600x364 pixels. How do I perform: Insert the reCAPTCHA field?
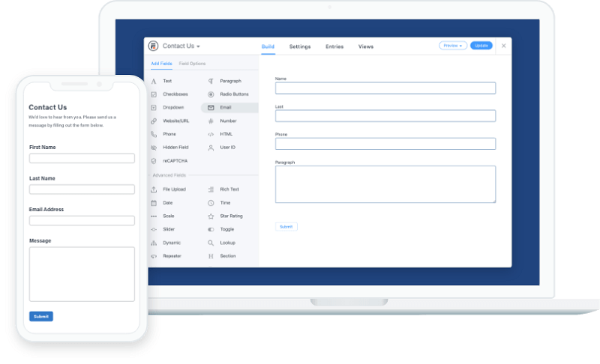(174, 161)
